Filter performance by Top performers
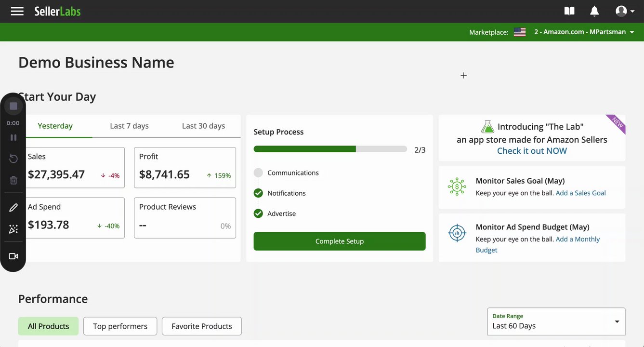644x347 pixels. pyautogui.click(x=120, y=326)
